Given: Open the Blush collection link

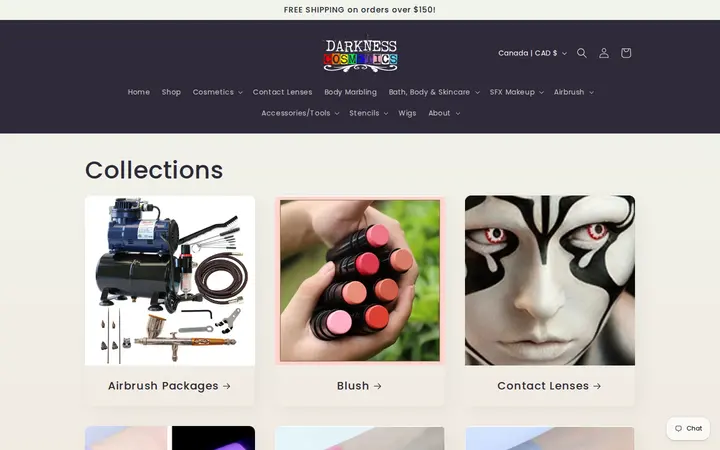Looking at the screenshot, I should pos(360,386).
